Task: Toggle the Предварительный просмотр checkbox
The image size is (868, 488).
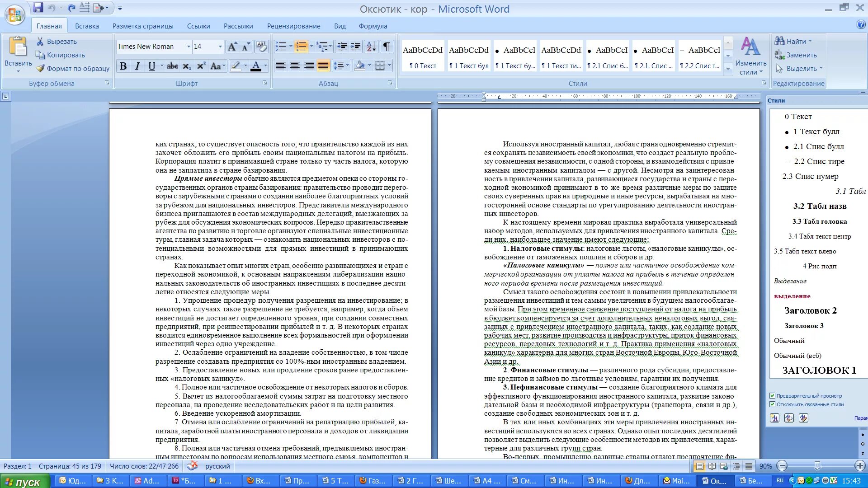Action: click(x=773, y=396)
